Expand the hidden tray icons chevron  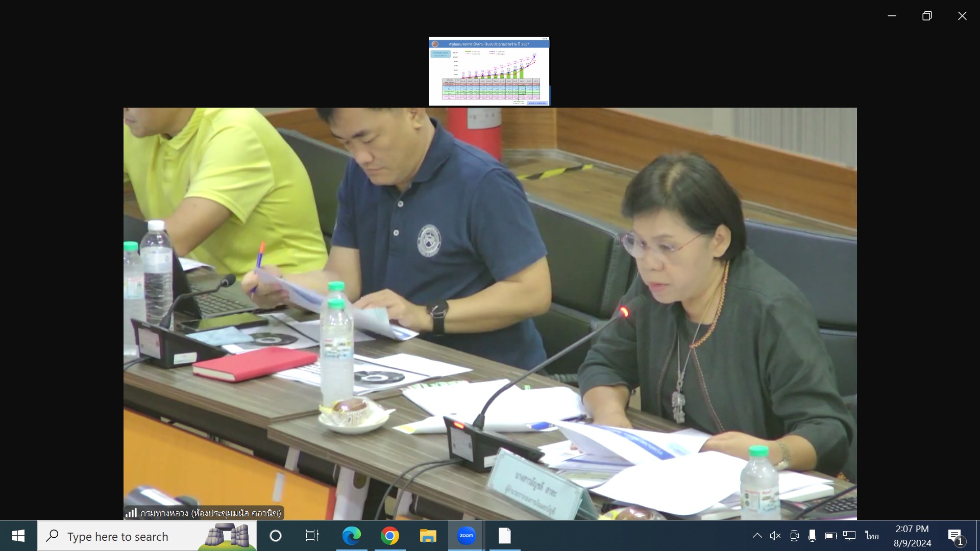(x=757, y=536)
